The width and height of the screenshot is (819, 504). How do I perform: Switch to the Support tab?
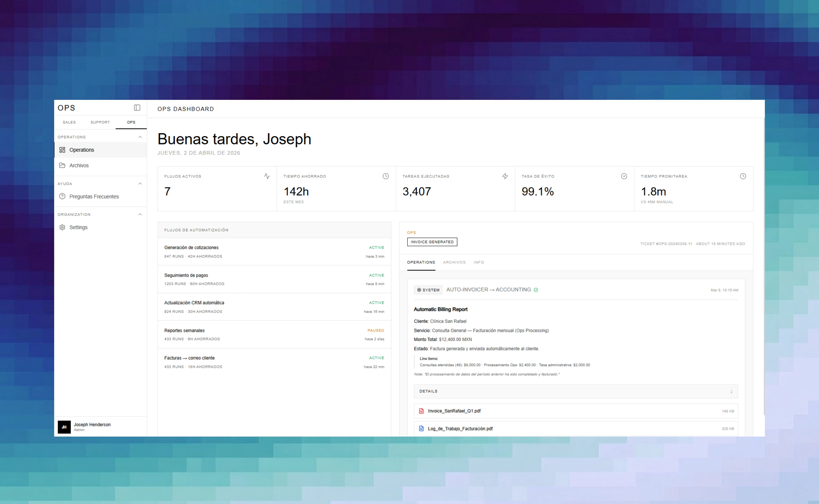pos(100,122)
